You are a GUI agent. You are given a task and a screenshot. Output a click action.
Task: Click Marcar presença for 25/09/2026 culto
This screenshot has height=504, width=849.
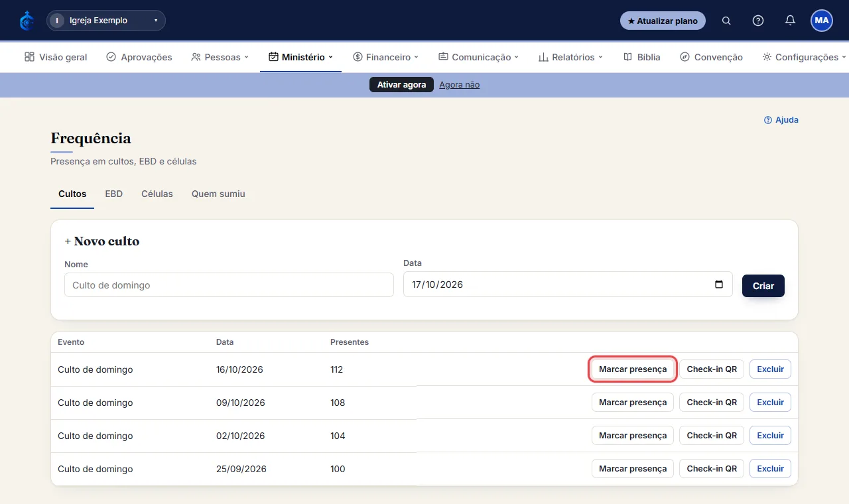(x=633, y=469)
